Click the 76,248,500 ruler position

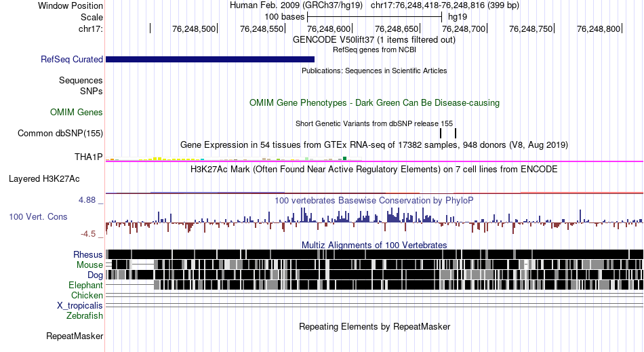click(x=194, y=28)
